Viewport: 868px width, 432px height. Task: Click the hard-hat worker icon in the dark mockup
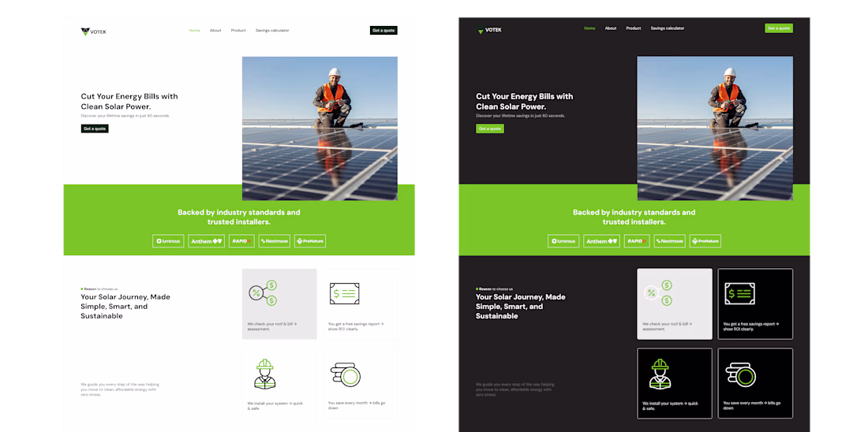click(x=660, y=374)
